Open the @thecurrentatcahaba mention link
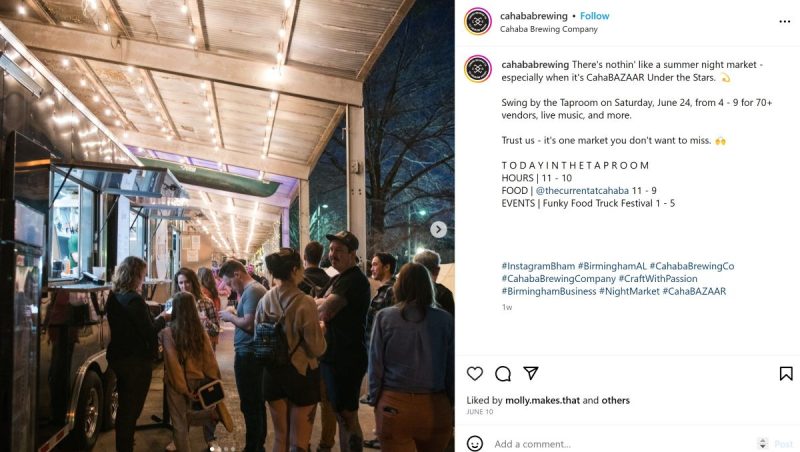The image size is (800, 452). (x=582, y=190)
